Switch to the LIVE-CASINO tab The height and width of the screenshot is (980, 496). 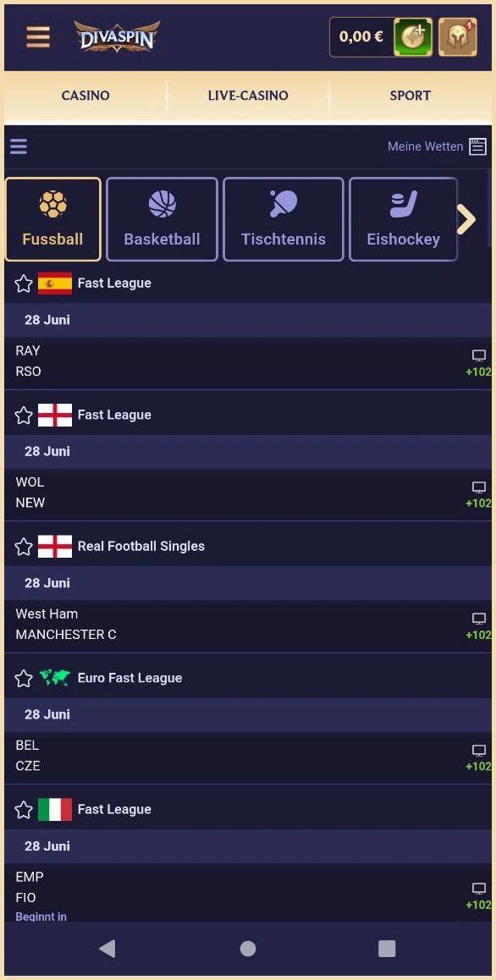[x=248, y=96]
